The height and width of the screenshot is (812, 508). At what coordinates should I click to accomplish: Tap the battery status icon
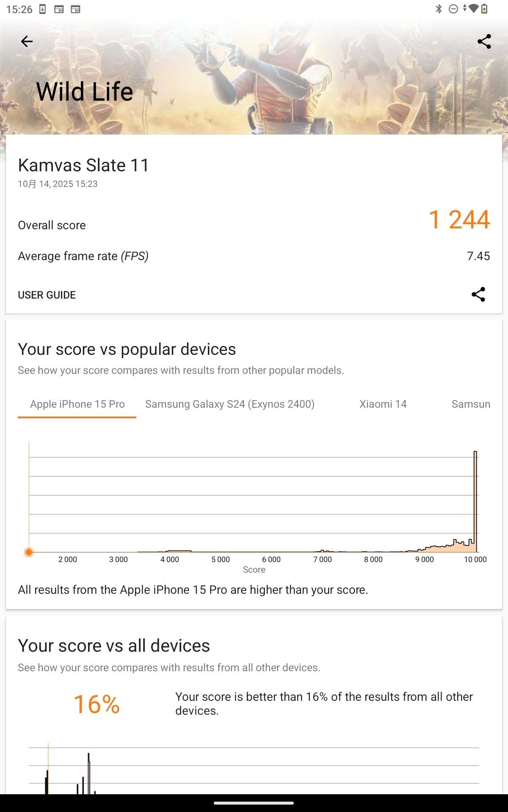point(484,9)
